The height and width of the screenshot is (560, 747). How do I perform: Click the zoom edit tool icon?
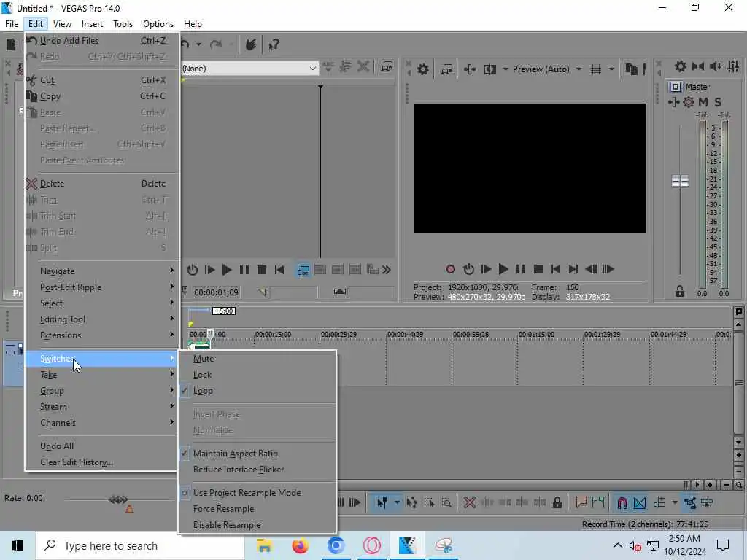(x=446, y=503)
